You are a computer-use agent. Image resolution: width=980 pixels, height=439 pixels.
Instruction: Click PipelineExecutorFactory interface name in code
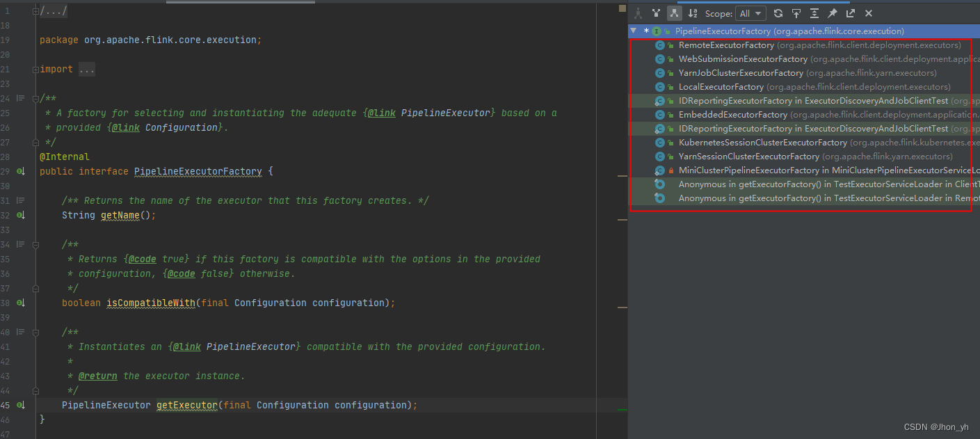198,171
